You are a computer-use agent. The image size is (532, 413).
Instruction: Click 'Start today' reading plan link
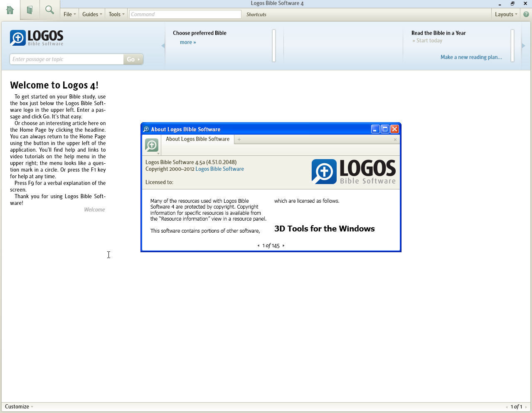pyautogui.click(x=427, y=41)
